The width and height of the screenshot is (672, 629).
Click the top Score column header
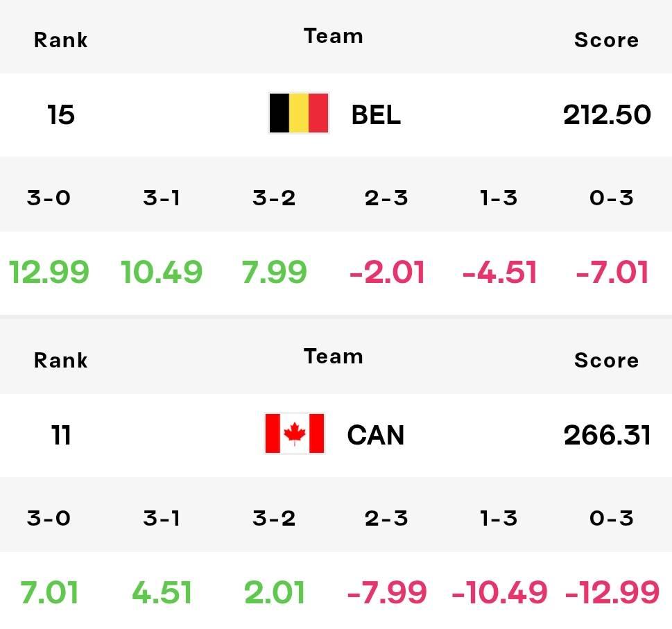pyautogui.click(x=606, y=40)
